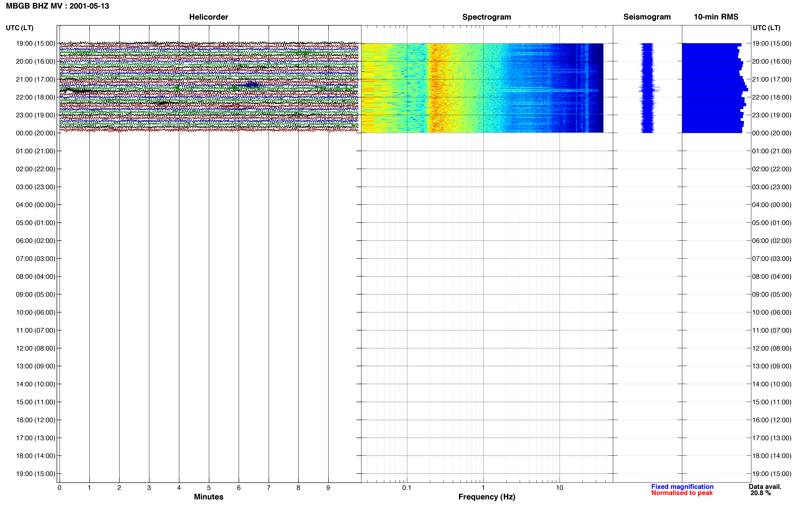Click left axis label '20:00 (16:00)'
This screenshot has width=812, height=508.
click(36, 61)
